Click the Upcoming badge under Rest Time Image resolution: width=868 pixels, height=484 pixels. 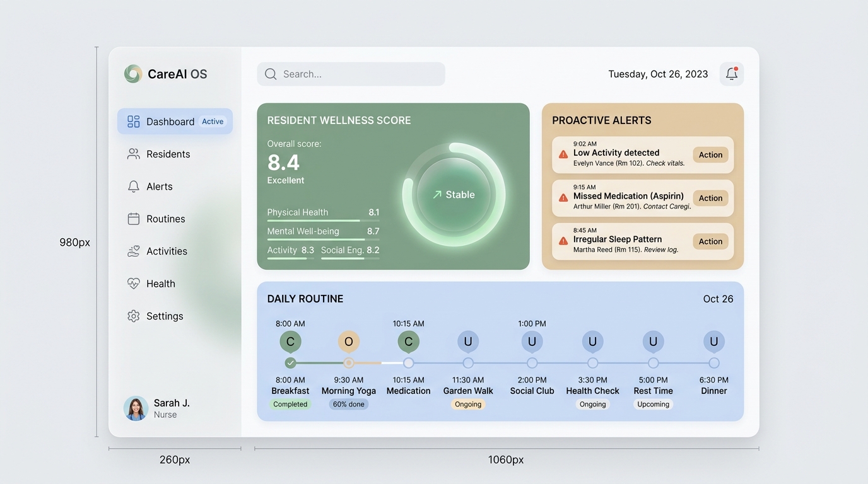[x=653, y=405]
